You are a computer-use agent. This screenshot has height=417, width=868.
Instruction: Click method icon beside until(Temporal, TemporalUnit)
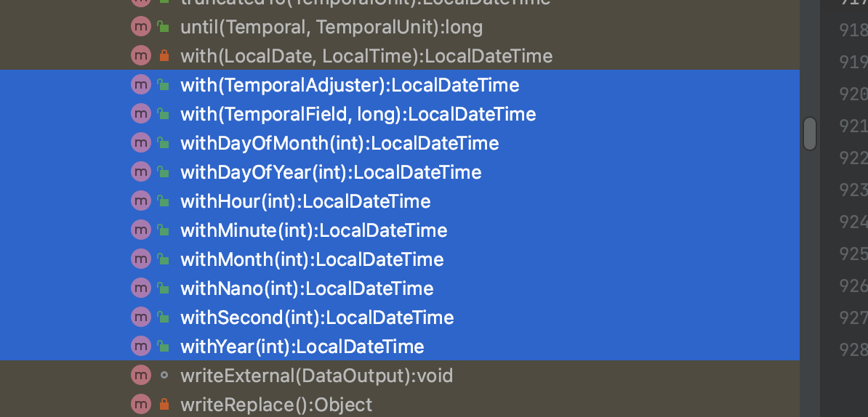[140, 27]
